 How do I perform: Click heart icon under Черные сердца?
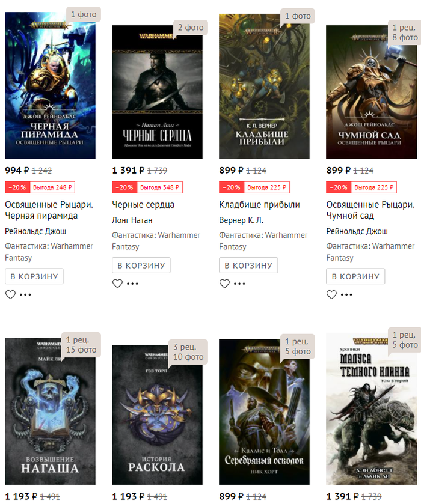(117, 284)
